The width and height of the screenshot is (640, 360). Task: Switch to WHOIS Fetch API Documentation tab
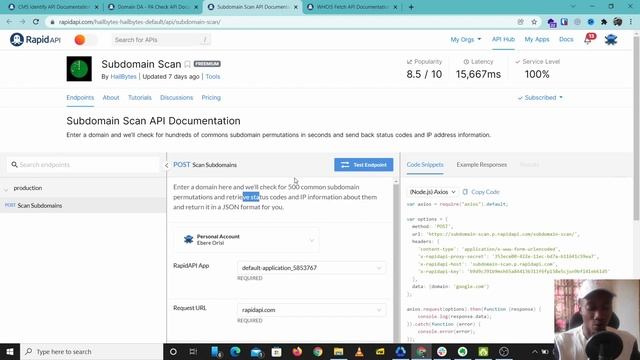[x=352, y=7]
